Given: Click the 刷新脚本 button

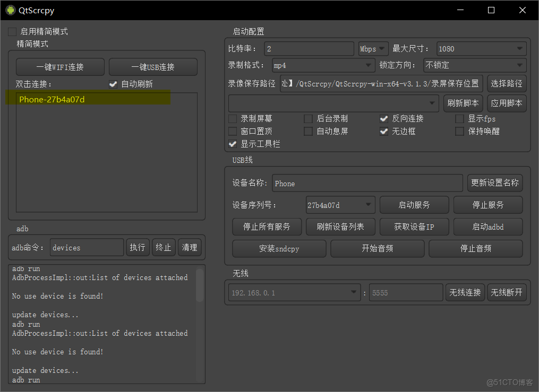Looking at the screenshot, I should (x=463, y=103).
